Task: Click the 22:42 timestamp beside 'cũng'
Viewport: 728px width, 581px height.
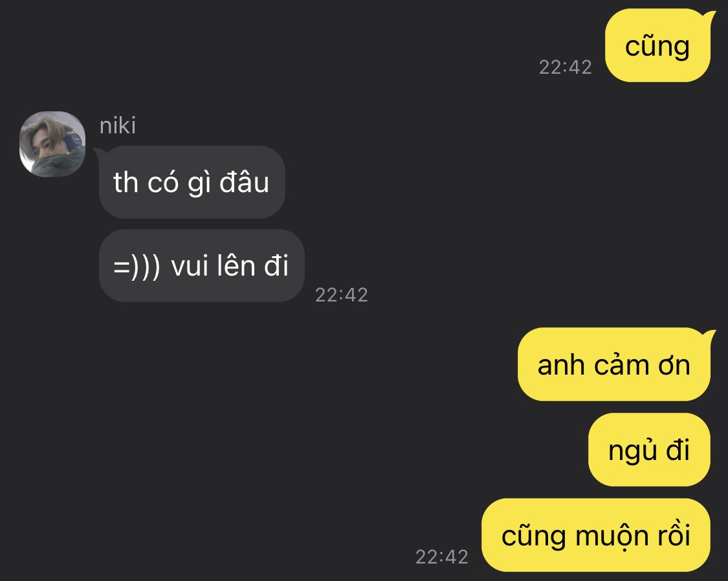Action: pos(565,67)
